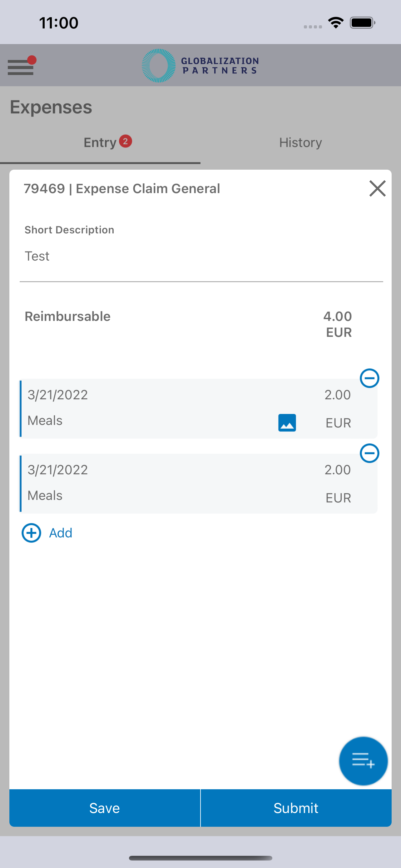This screenshot has height=868, width=401.
Task: Tap the Globalization Partners logo
Action: point(200,66)
